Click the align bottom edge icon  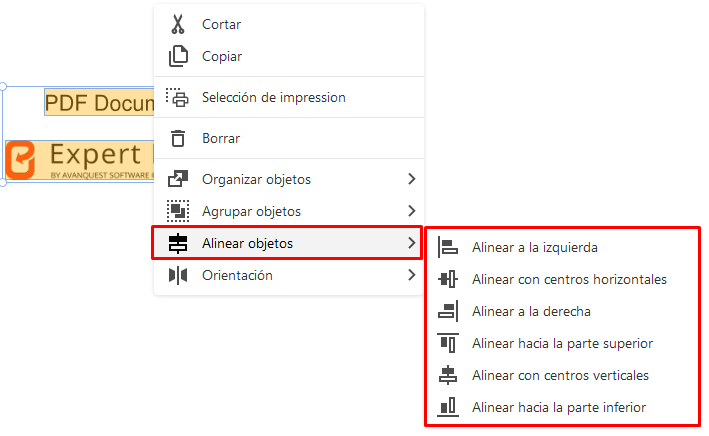pyautogui.click(x=448, y=407)
